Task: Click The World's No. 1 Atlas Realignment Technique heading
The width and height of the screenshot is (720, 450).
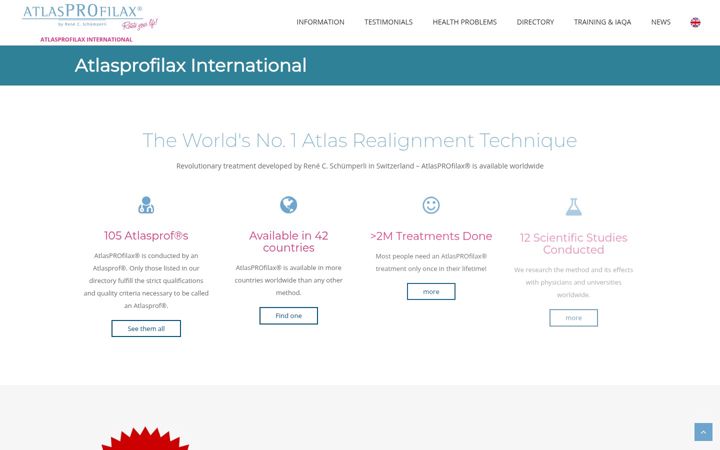Action: tap(360, 140)
